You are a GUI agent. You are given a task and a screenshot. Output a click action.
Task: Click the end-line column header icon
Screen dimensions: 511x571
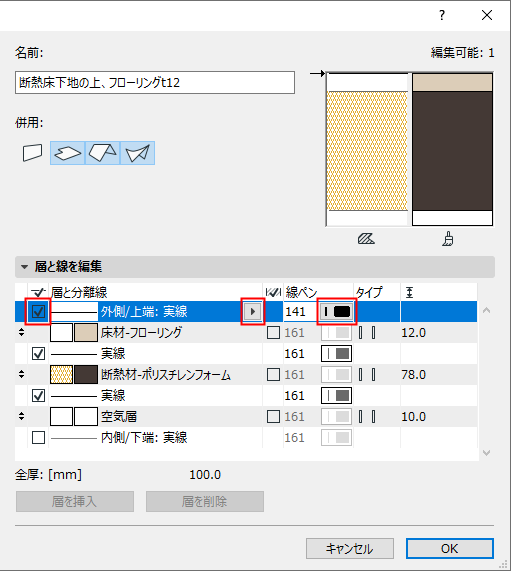(273, 292)
